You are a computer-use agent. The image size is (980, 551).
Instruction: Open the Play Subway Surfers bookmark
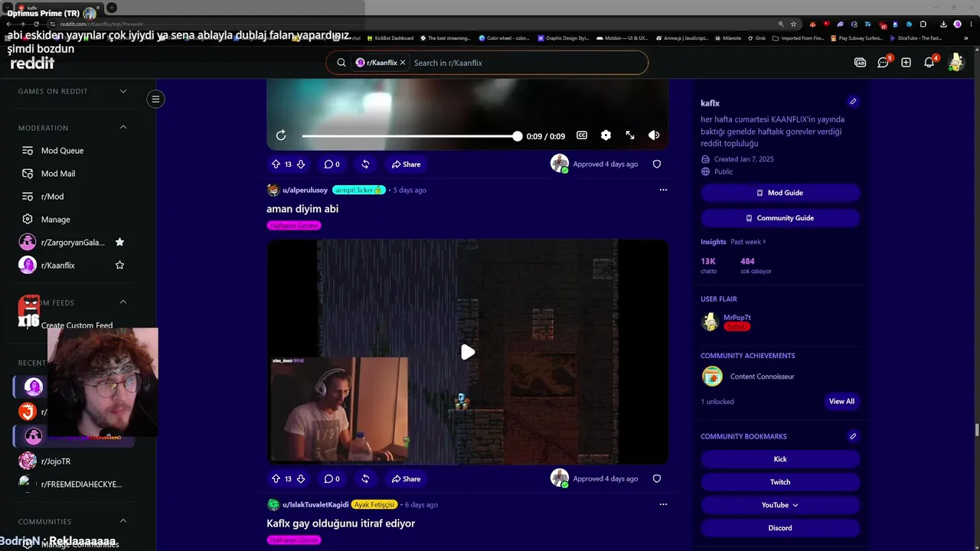857,38
